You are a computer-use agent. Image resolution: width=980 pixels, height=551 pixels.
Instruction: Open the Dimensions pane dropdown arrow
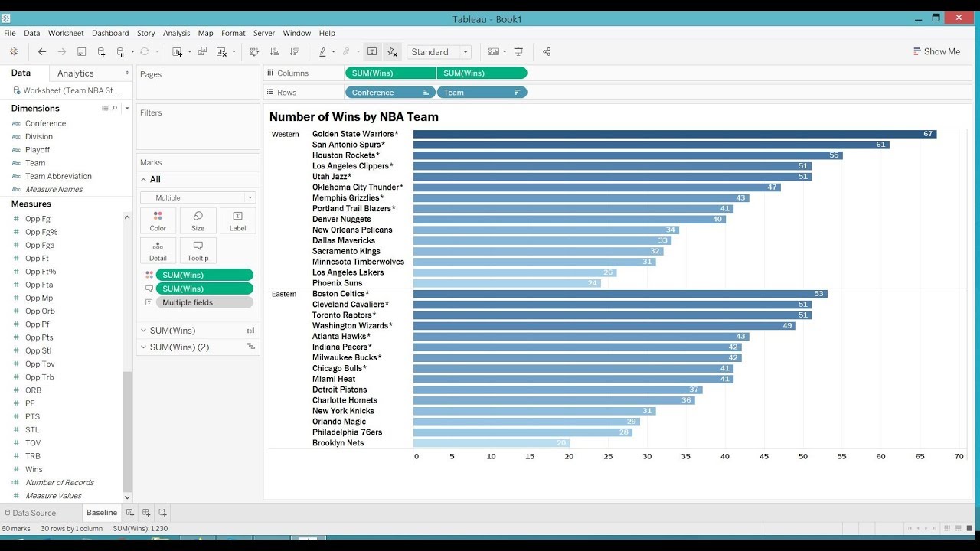(127, 109)
